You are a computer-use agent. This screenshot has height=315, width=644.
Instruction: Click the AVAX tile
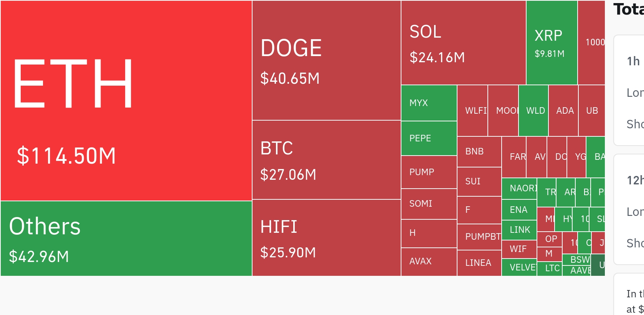[x=429, y=262]
